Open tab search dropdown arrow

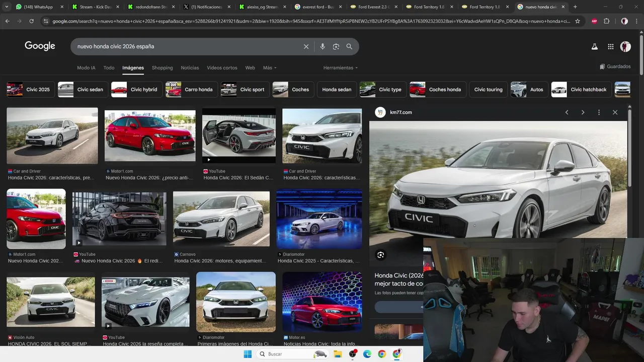[x=7, y=7]
